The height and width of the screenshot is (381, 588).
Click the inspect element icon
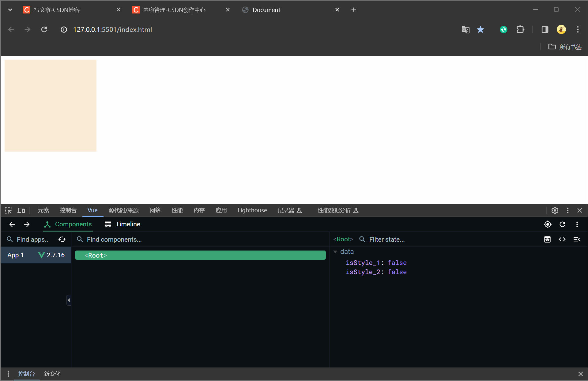pyautogui.click(x=8, y=210)
